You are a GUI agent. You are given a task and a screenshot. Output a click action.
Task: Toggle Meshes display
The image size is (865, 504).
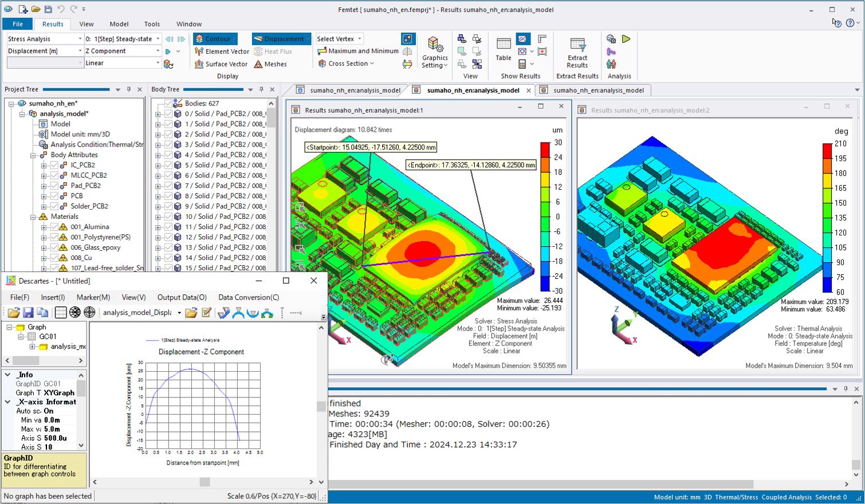point(270,64)
